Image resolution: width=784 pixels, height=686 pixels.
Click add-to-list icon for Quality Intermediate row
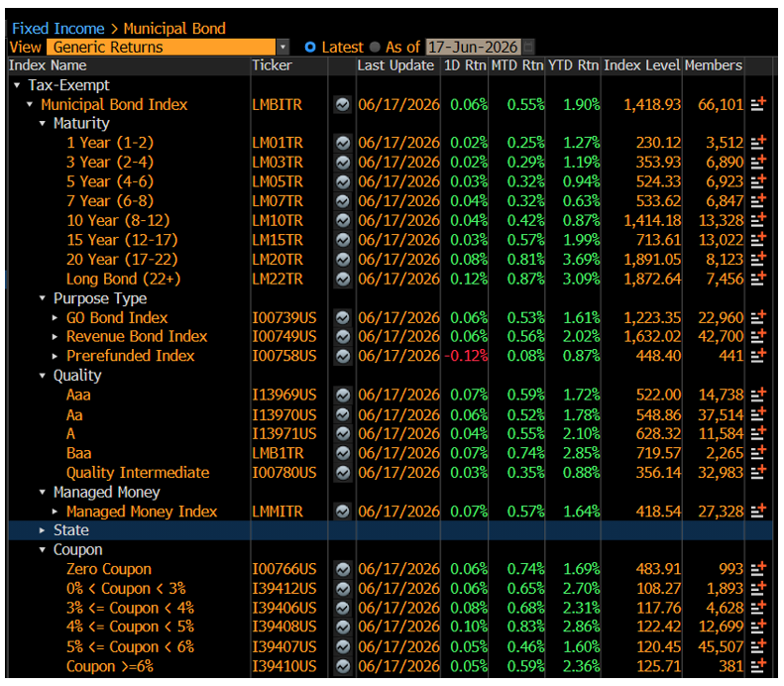click(x=758, y=472)
